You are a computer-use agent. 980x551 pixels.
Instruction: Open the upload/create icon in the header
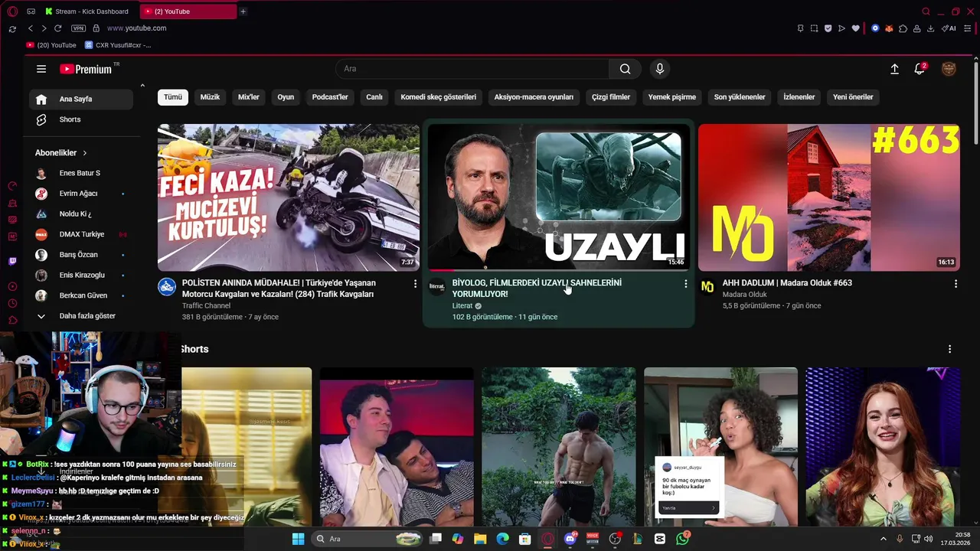(x=894, y=69)
